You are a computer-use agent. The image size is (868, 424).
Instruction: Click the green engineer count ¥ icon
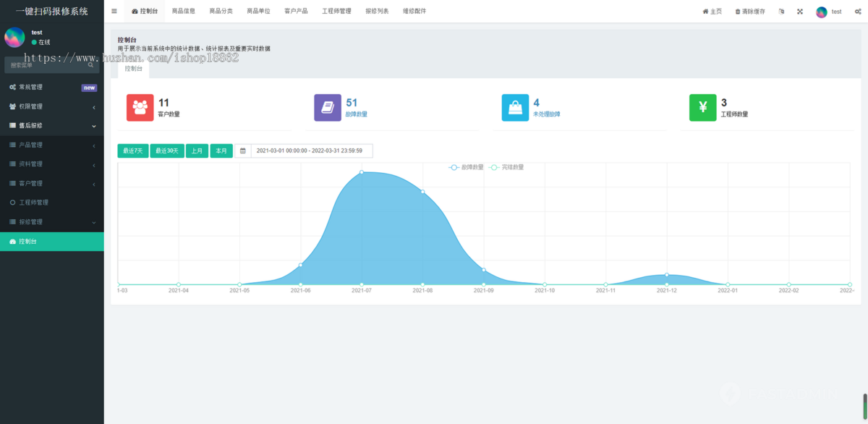pyautogui.click(x=702, y=109)
